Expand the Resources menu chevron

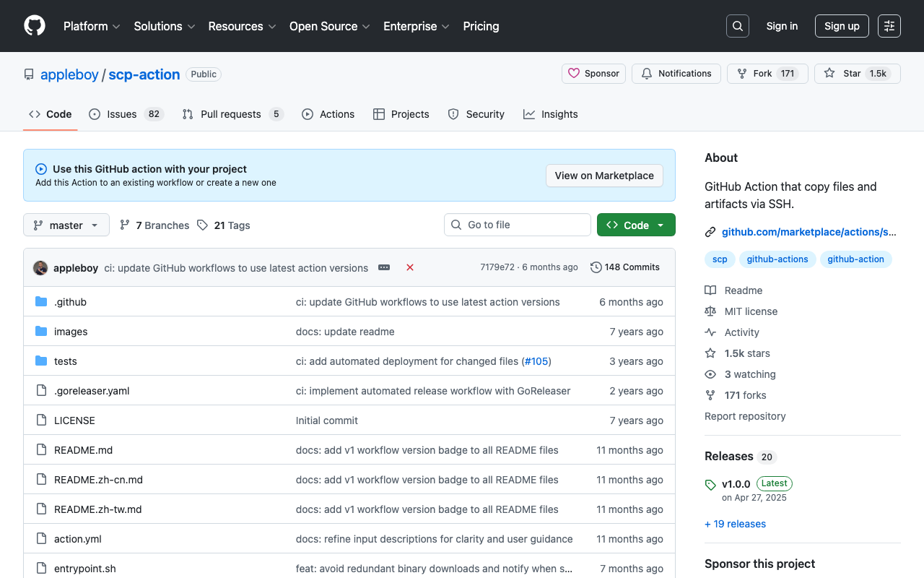pyautogui.click(x=273, y=27)
